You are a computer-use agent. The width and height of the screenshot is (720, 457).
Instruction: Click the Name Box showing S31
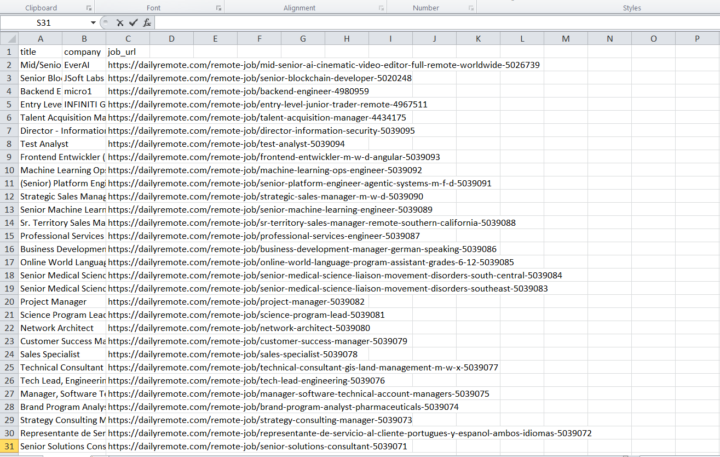coord(45,23)
